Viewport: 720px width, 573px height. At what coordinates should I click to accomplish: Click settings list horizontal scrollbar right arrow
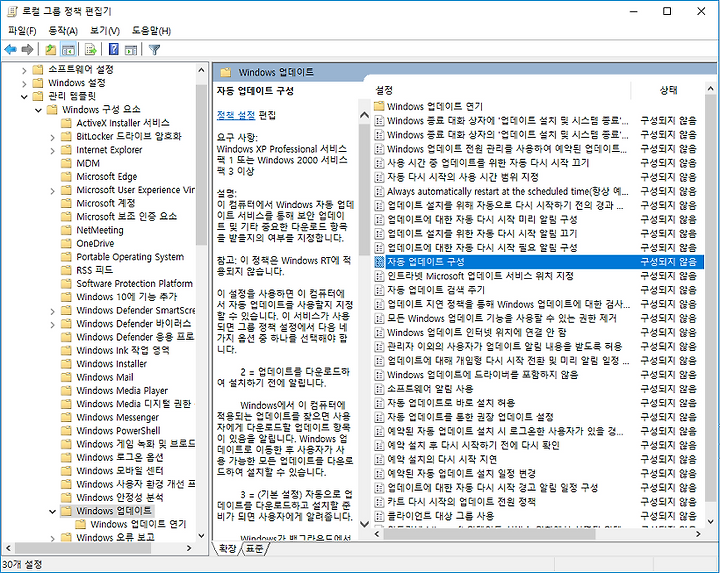click(698, 534)
